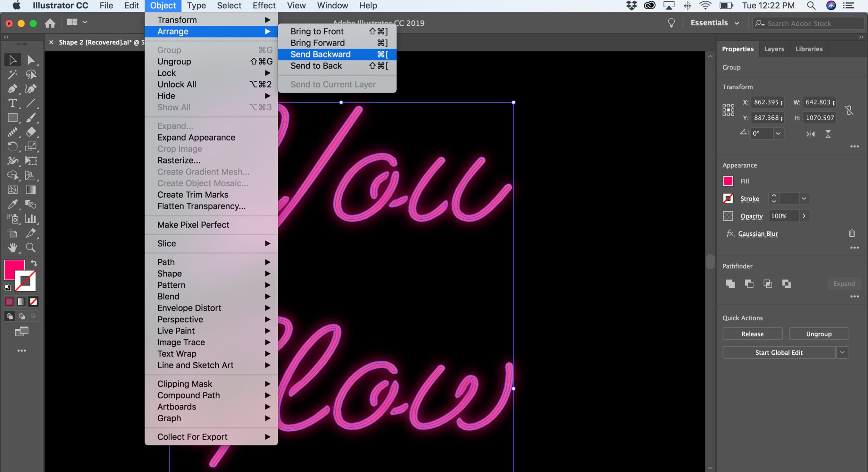Reset default fill and stroke colors
The image size is (868, 472).
click(7, 287)
